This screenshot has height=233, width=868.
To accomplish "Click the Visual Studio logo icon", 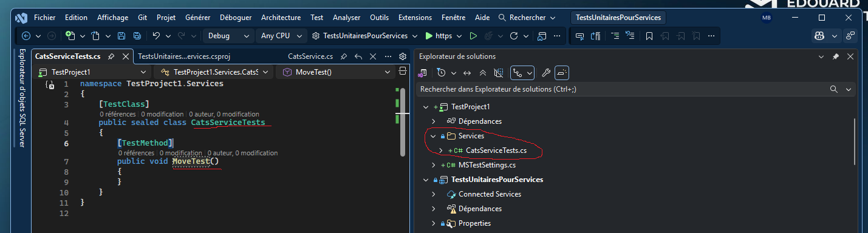I will coord(21,18).
